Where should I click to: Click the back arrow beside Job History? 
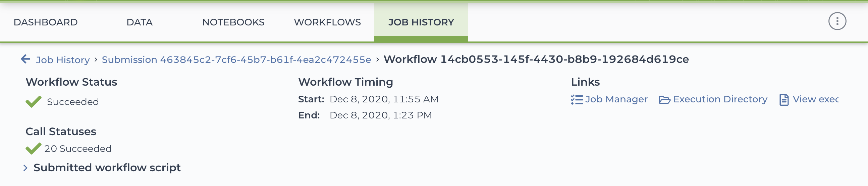coord(25,59)
